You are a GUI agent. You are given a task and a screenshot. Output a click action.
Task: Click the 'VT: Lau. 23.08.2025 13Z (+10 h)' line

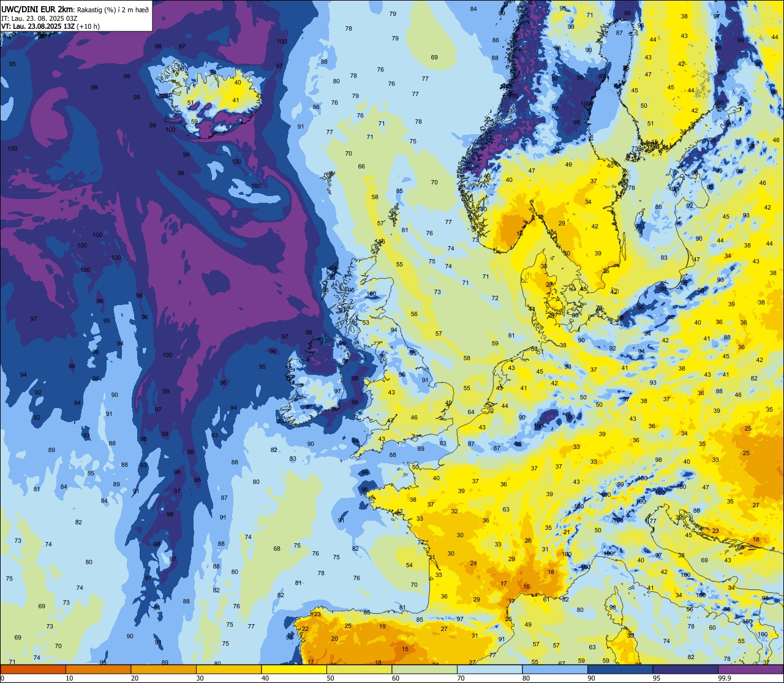[51, 26]
